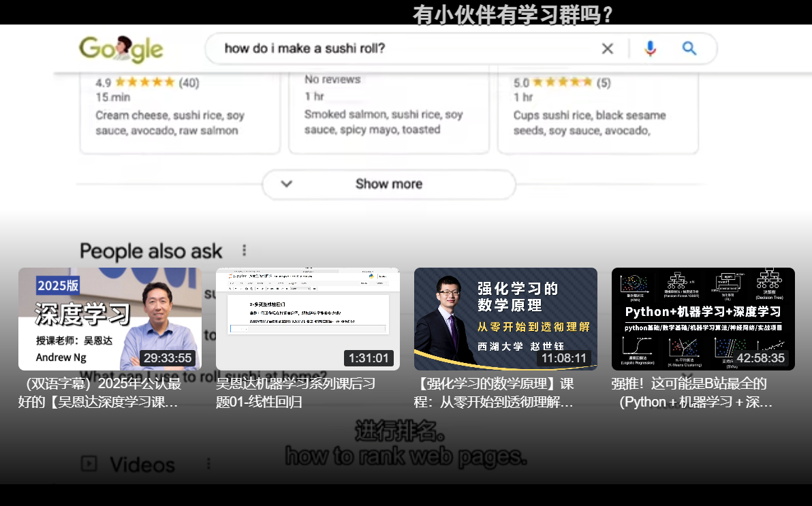The width and height of the screenshot is (812, 506).
Task: Click the search box containing sushi roll query
Action: [409, 48]
